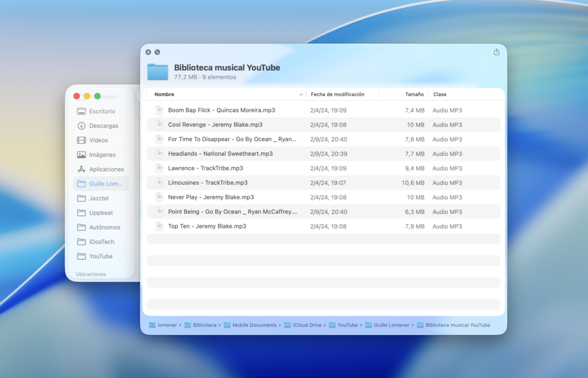The image size is (588, 378).
Task: Click the 7,4 MB size cell
Action: [x=415, y=110]
